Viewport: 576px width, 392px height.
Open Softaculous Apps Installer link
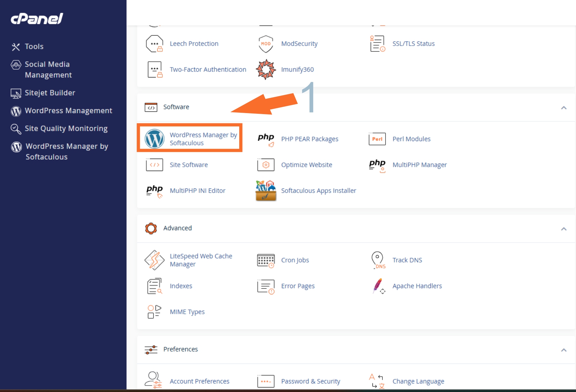(319, 191)
